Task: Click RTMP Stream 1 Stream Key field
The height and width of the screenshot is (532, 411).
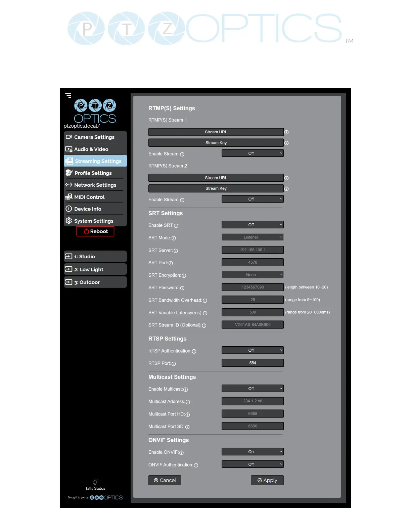Action: click(x=216, y=143)
